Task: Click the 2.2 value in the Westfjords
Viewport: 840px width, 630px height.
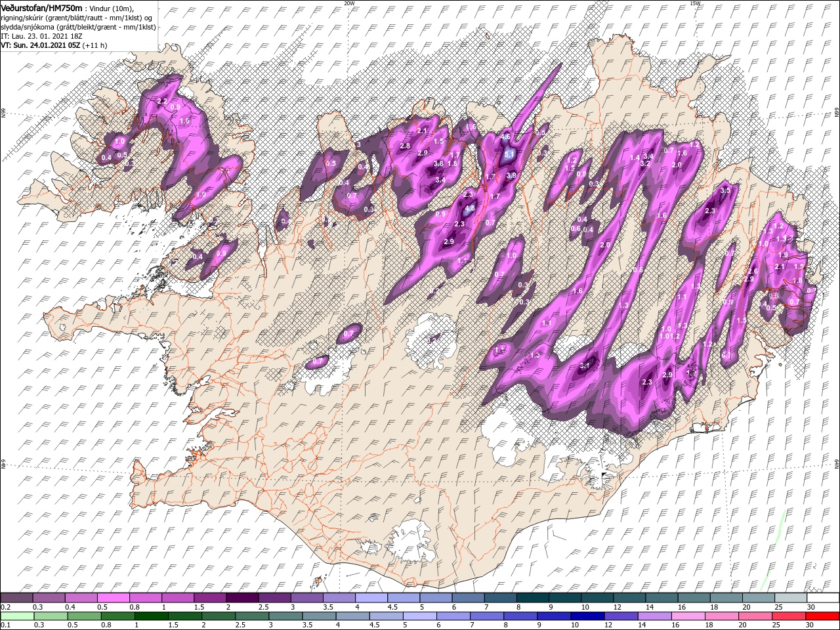Action: [x=163, y=100]
